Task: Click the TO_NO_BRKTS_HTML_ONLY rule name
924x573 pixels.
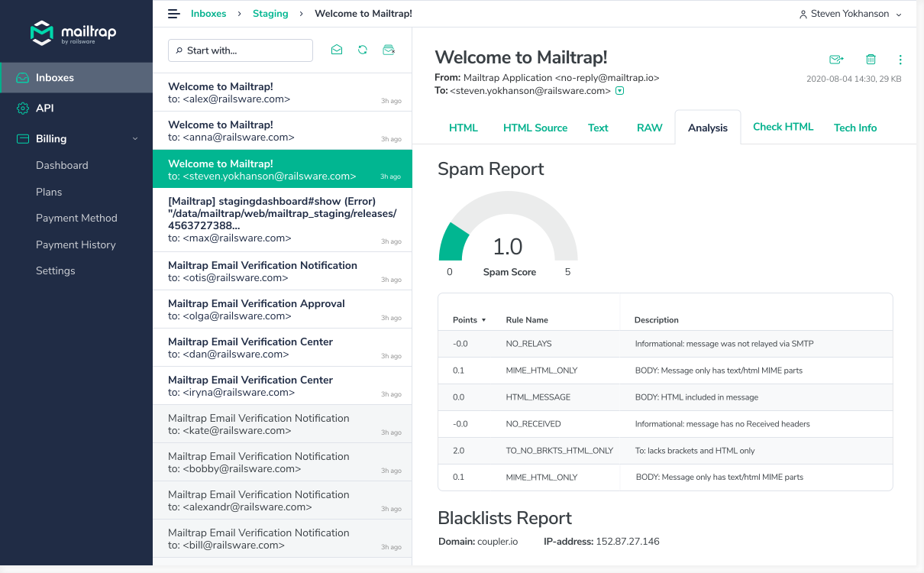Action: coord(560,451)
